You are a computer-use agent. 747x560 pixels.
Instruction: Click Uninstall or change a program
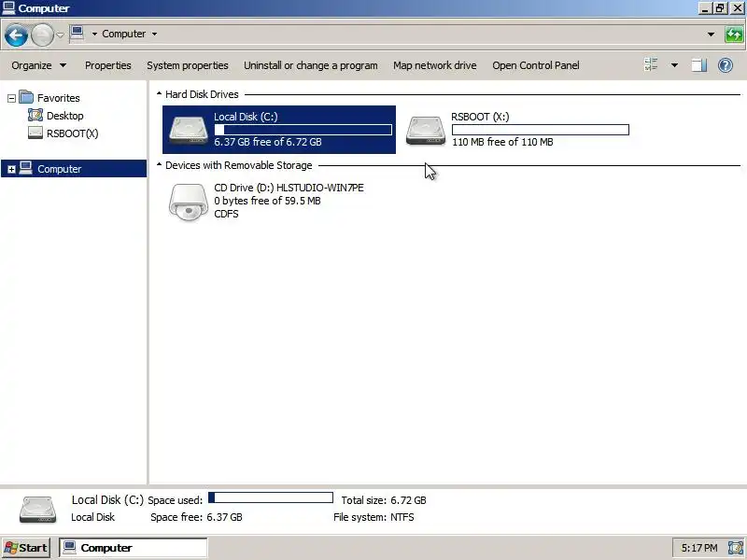(311, 65)
